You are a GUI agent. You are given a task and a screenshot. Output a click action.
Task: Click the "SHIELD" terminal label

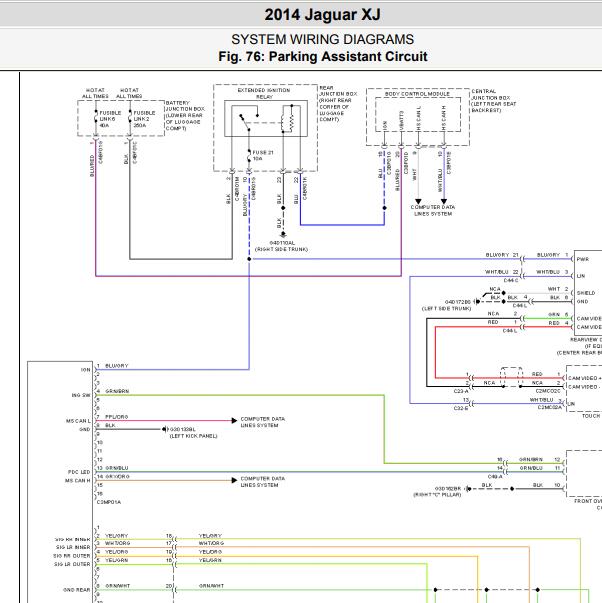tap(586, 293)
